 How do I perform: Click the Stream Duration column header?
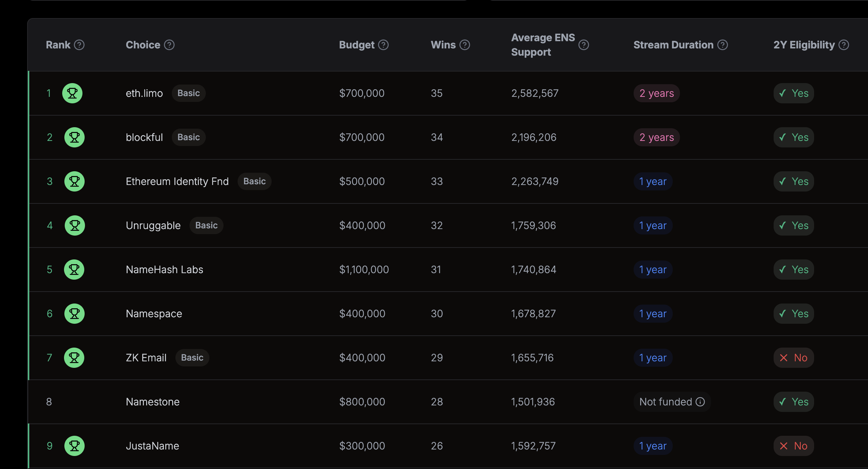[x=673, y=45]
